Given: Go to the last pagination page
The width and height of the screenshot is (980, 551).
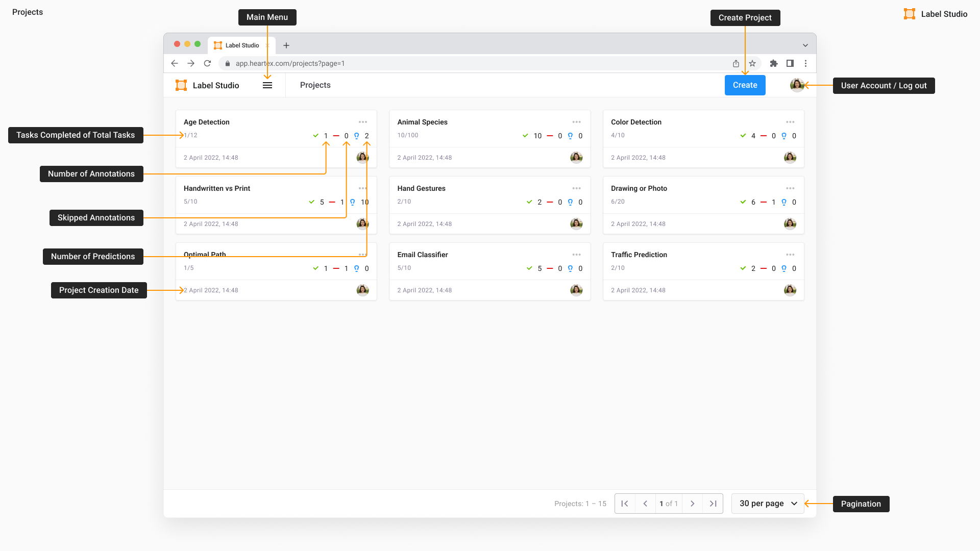Looking at the screenshot, I should click(713, 504).
